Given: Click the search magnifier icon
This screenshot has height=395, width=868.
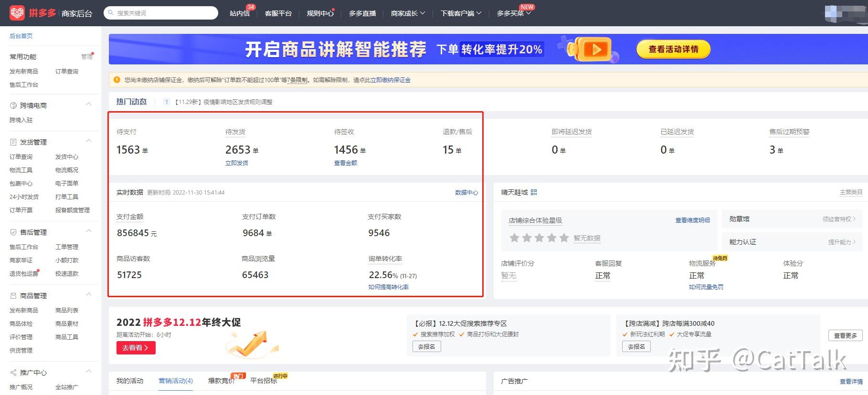Looking at the screenshot, I should (x=111, y=13).
